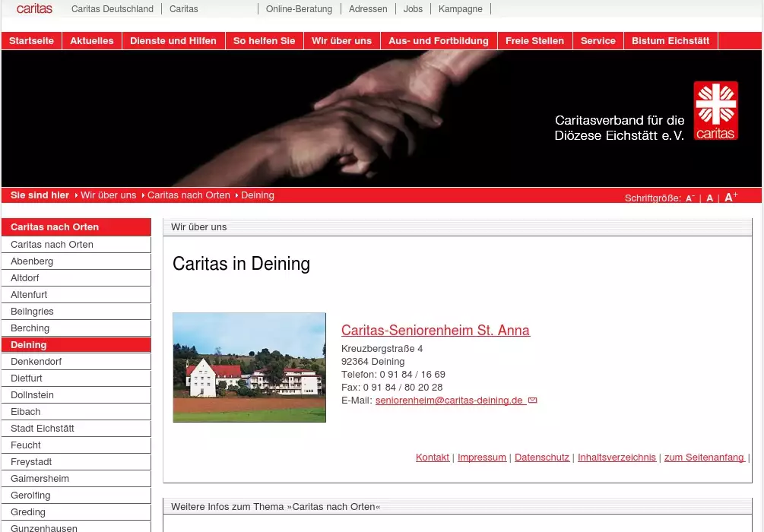Screen dimensions: 764x532
Task: Click the Caritas logo in top-left corner
Action: point(34,9)
